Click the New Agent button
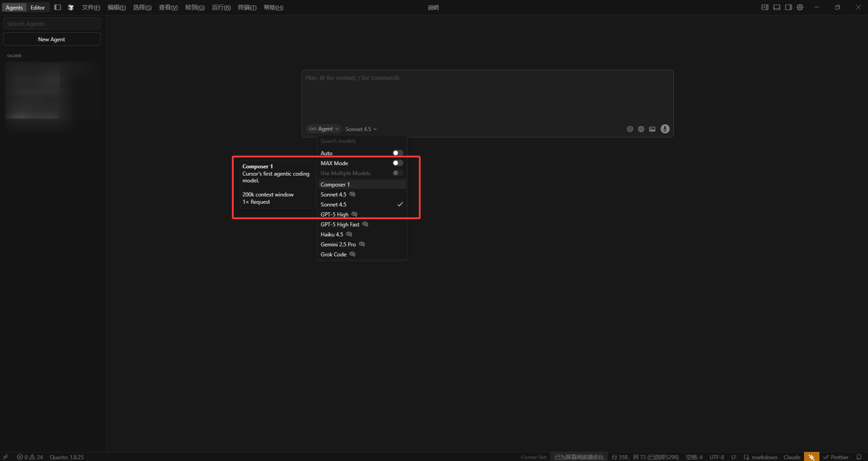The height and width of the screenshot is (461, 868). click(52, 39)
